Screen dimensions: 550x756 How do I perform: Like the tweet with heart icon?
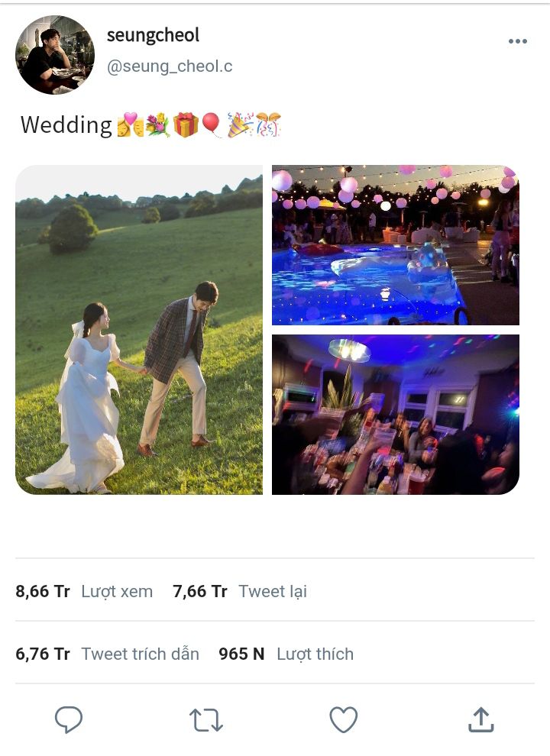(x=344, y=720)
